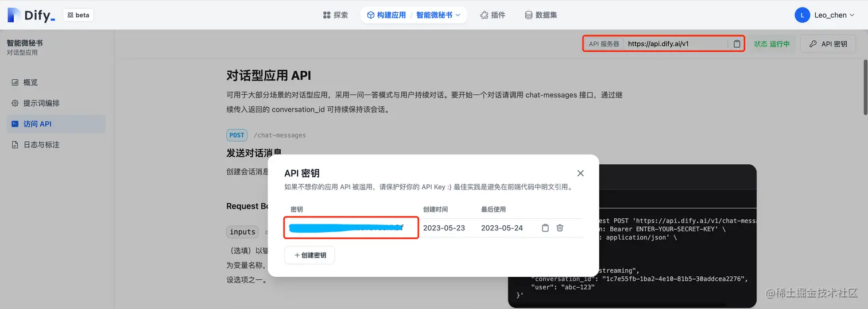
Task: Click the 插件 puzzle icon
Action: (484, 15)
